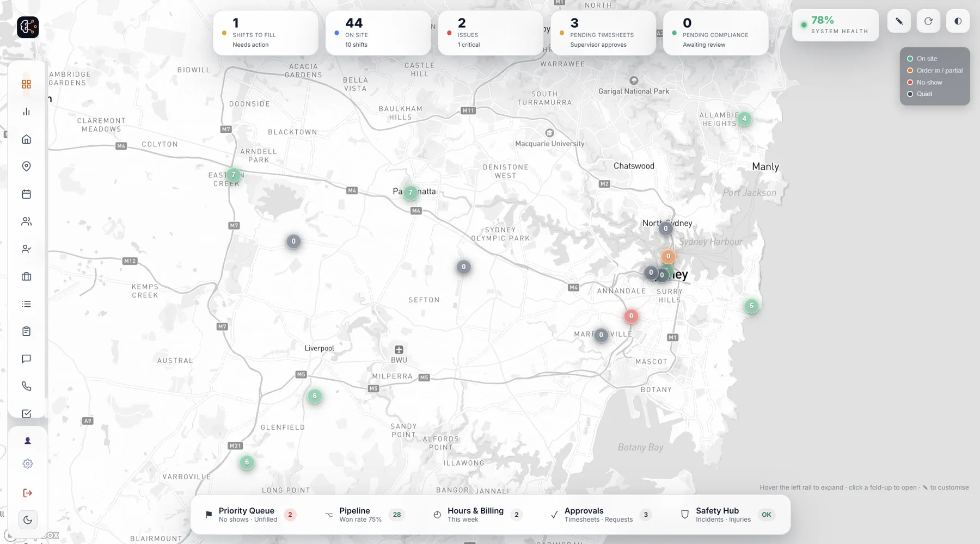Open the user profile icon in the sidebar

pyautogui.click(x=28, y=441)
